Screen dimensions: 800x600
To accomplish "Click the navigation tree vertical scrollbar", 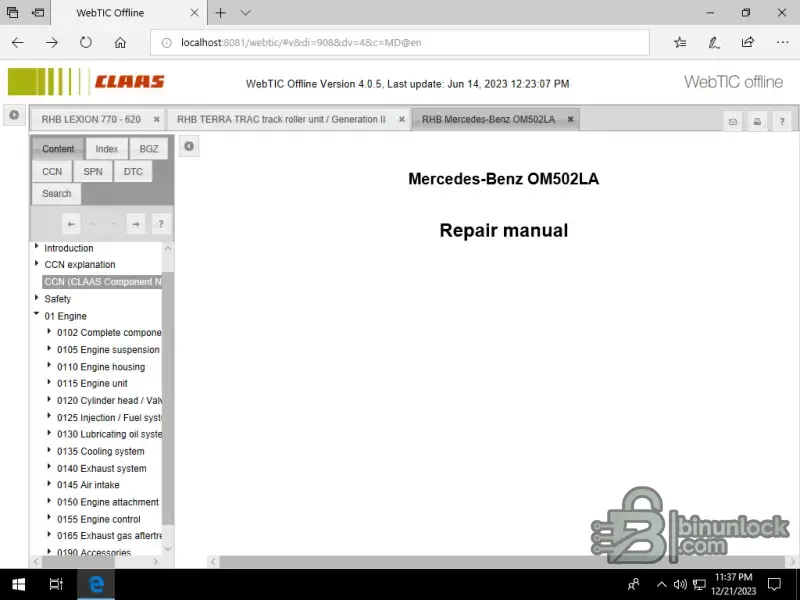I will [168, 399].
